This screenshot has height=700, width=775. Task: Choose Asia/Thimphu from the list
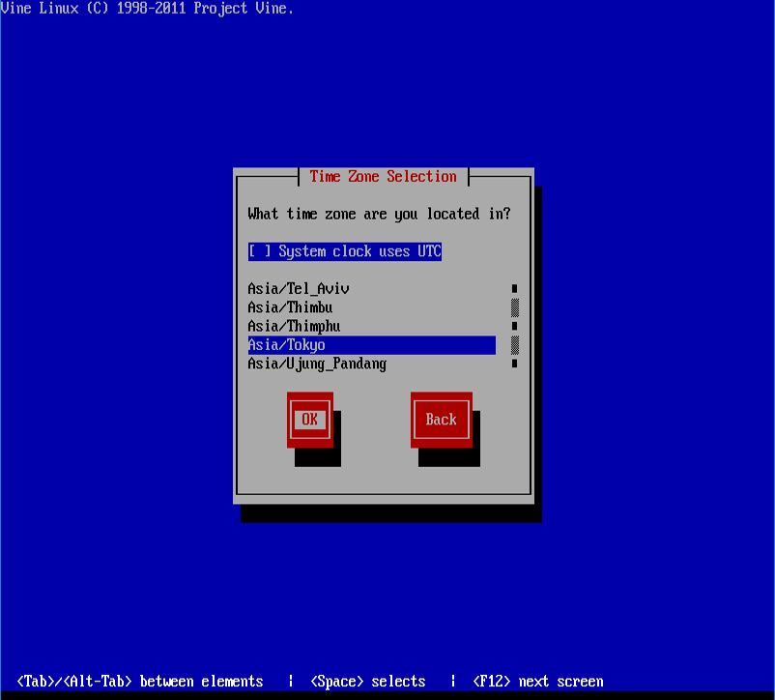point(371,326)
